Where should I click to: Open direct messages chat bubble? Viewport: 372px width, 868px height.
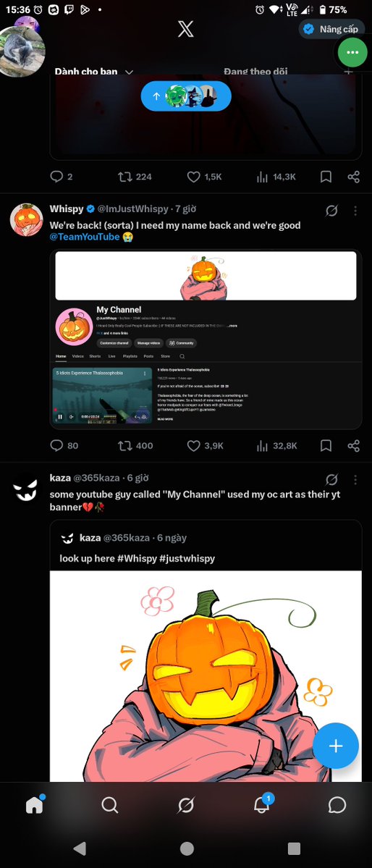click(x=337, y=805)
